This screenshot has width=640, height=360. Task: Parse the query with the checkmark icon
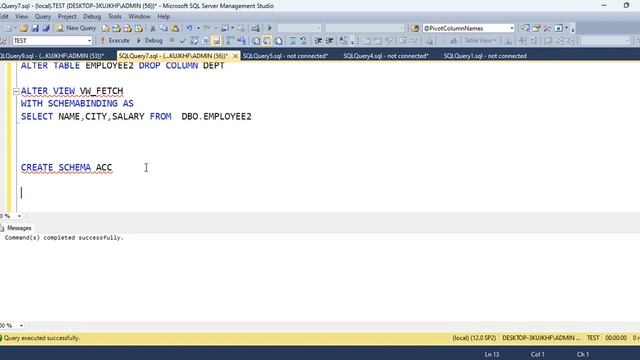pyautogui.click(x=182, y=40)
